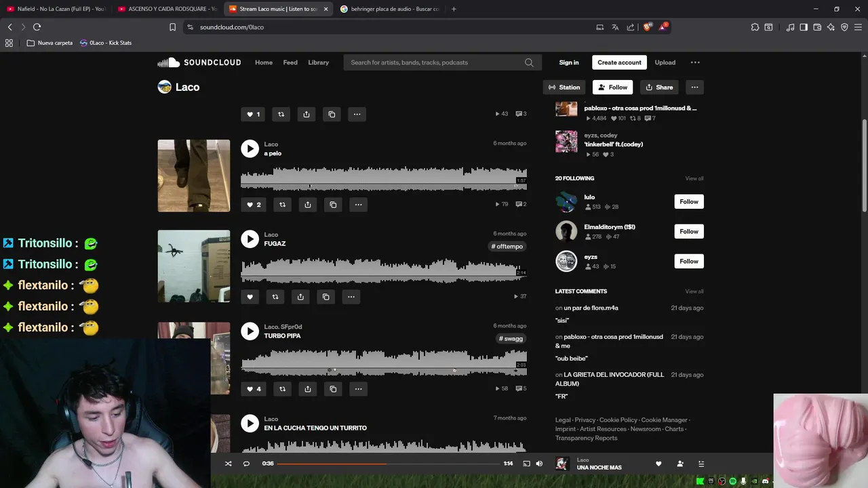Image resolution: width=868 pixels, height=488 pixels.
Task: Open the Library page
Action: 318,62
